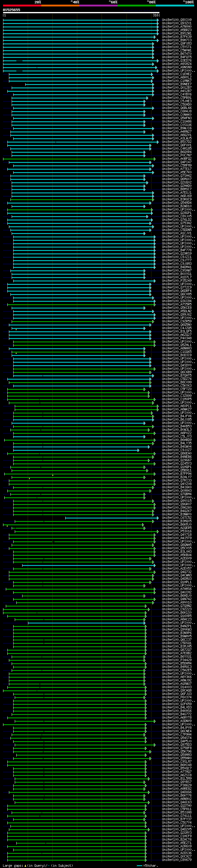Click label UniRef100_B4FQT5
This screenshot has width=197, height=868.
(177, 57)
